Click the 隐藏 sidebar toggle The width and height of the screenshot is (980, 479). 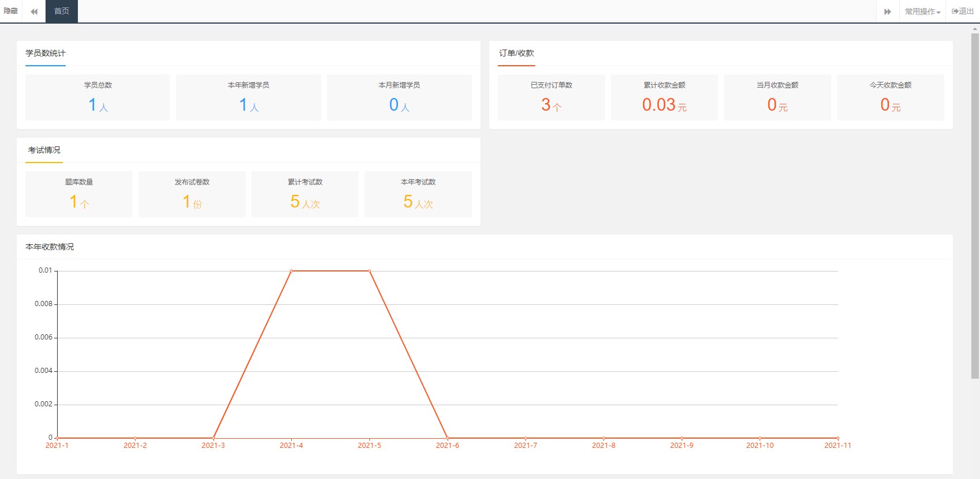[11, 11]
